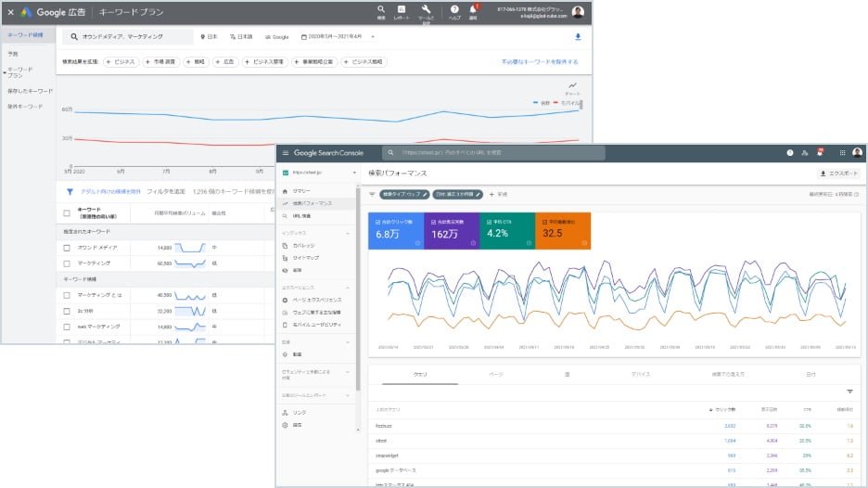
Task: Add the 広告 suggestion chip to broaden search
Action: tap(225, 62)
